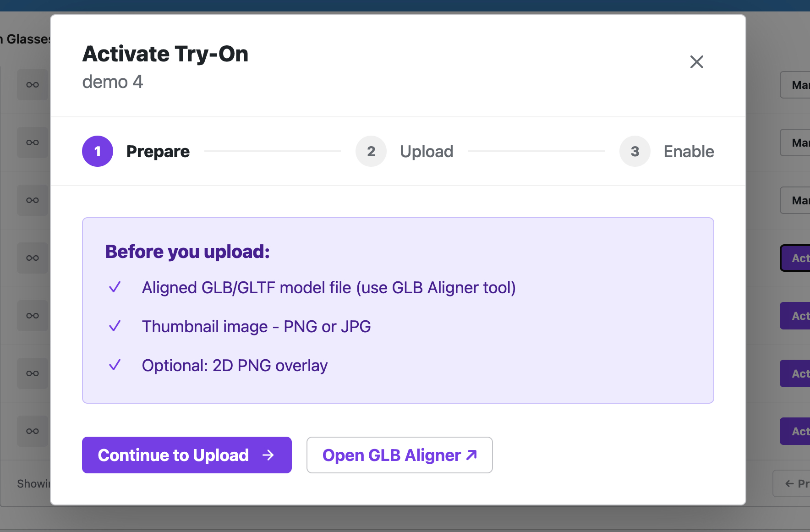Click checkmark beside Thumbnail image item
The width and height of the screenshot is (810, 532).
click(115, 326)
